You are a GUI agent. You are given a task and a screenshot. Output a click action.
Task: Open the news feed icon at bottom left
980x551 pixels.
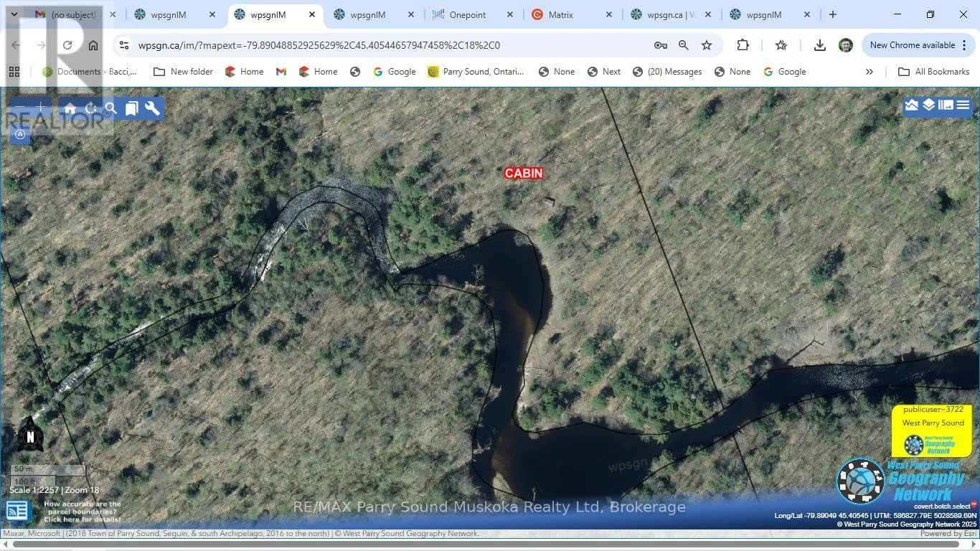17,511
